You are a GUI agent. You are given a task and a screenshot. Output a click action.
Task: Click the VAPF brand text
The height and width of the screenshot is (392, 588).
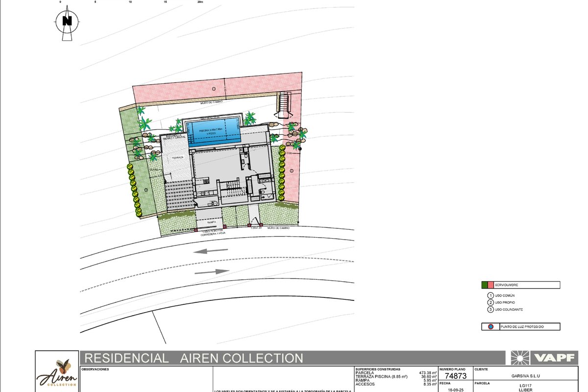pos(553,358)
